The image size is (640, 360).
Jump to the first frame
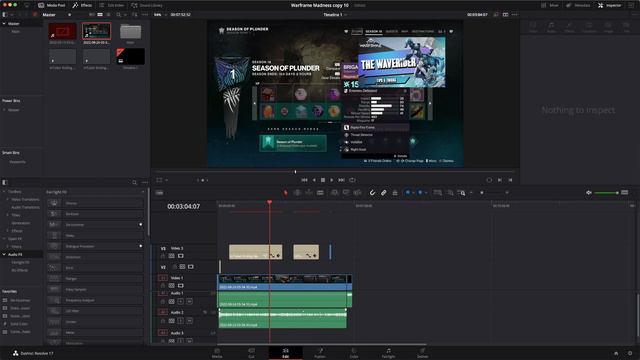(304, 180)
